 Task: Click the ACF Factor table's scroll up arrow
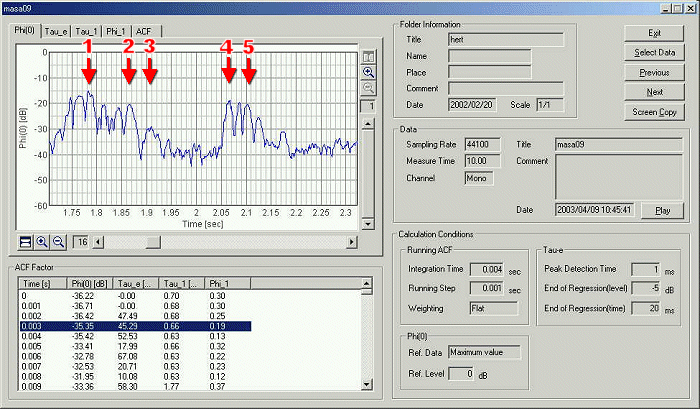click(x=367, y=283)
